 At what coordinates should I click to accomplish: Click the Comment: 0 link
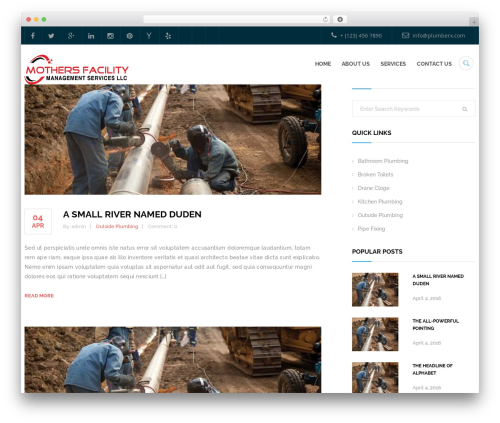pyautogui.click(x=162, y=226)
